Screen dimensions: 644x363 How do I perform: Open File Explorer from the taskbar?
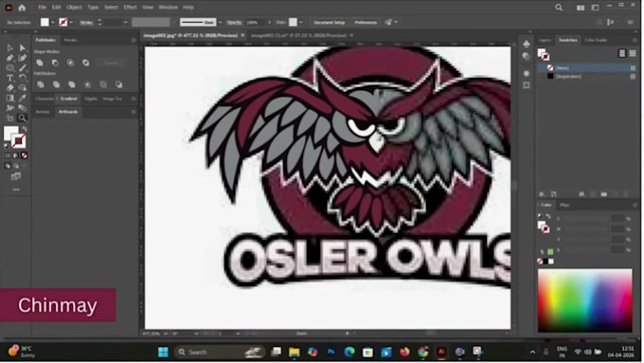[x=295, y=352]
